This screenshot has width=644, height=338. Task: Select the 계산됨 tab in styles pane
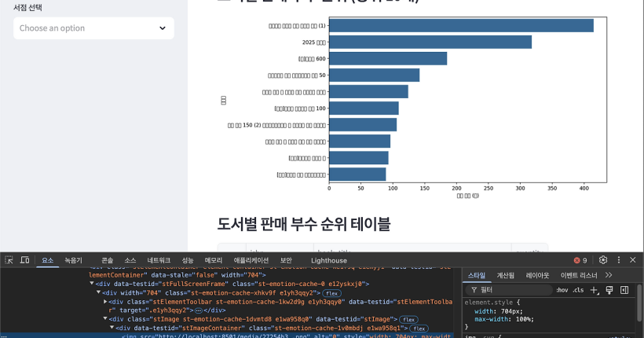[506, 275]
